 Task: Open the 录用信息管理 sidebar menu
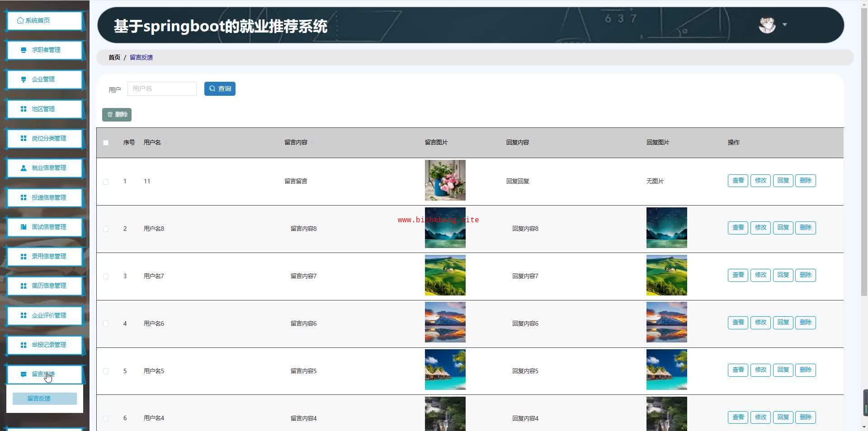(x=44, y=257)
